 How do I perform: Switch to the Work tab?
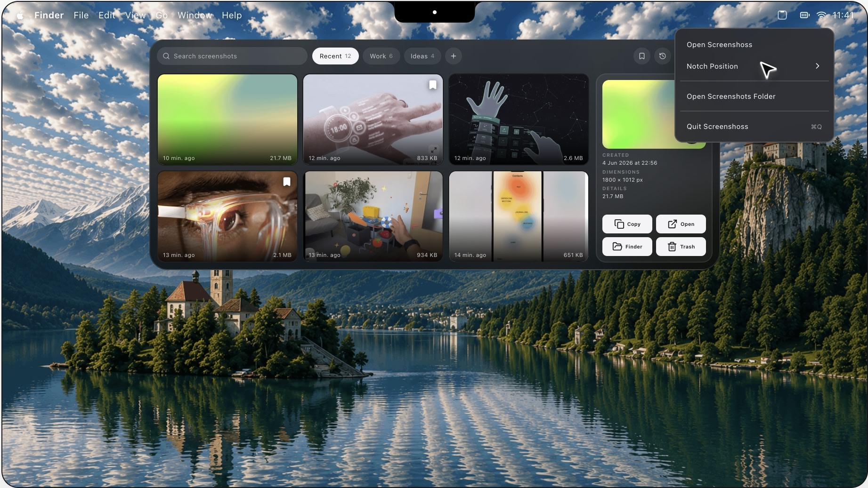click(x=381, y=56)
